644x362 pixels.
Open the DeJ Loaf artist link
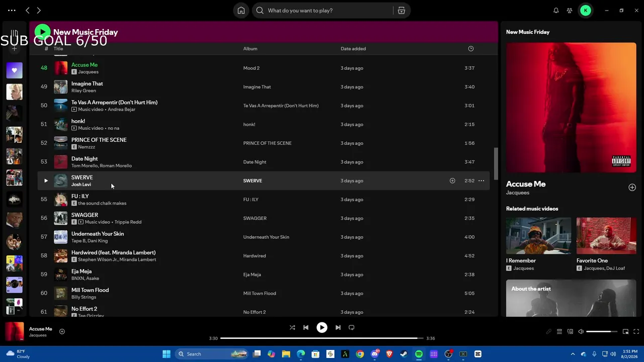[616, 268]
